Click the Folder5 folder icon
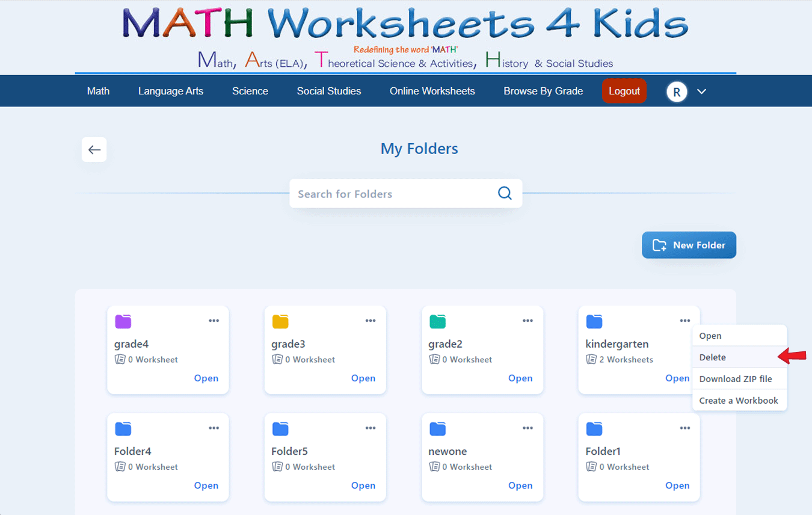The height and width of the screenshot is (515, 812). click(x=280, y=429)
